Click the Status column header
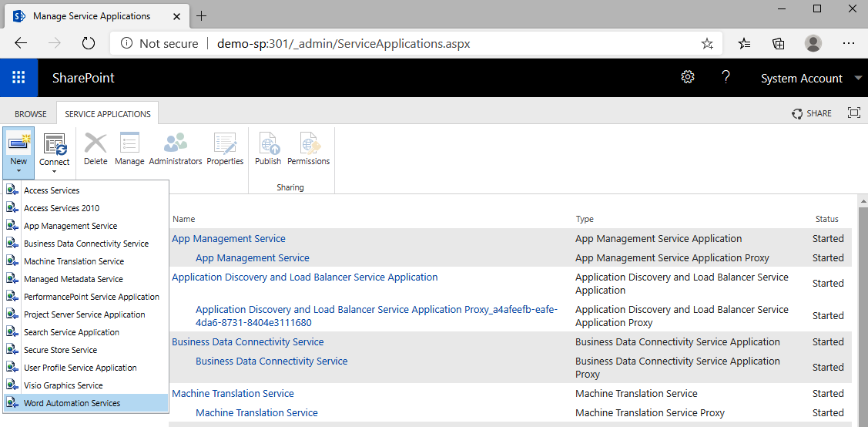Screen dimensions: 868x427 click(x=826, y=220)
